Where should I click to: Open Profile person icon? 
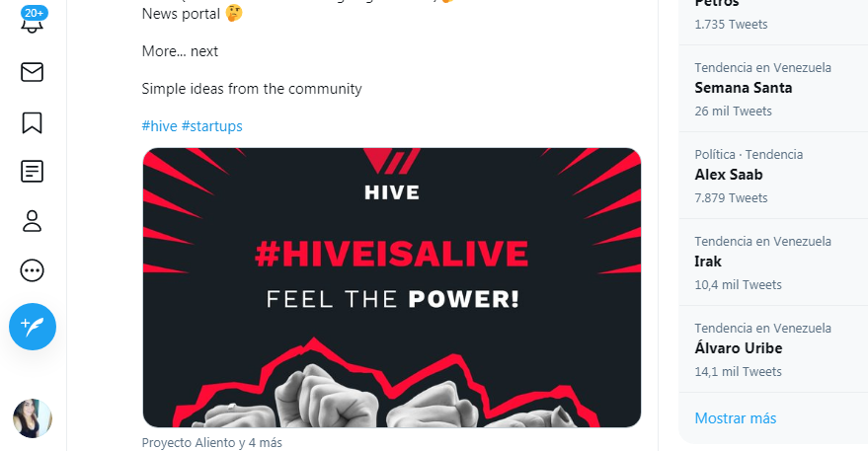(33, 221)
